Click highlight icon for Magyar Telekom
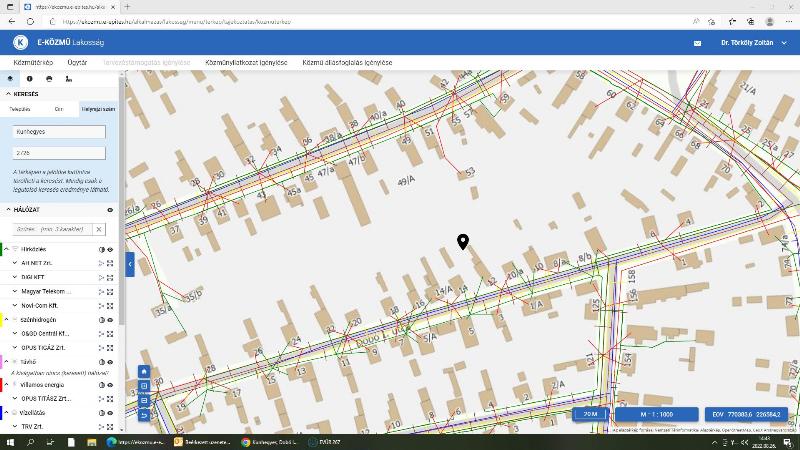This screenshot has height=450, width=800. pos(101,292)
